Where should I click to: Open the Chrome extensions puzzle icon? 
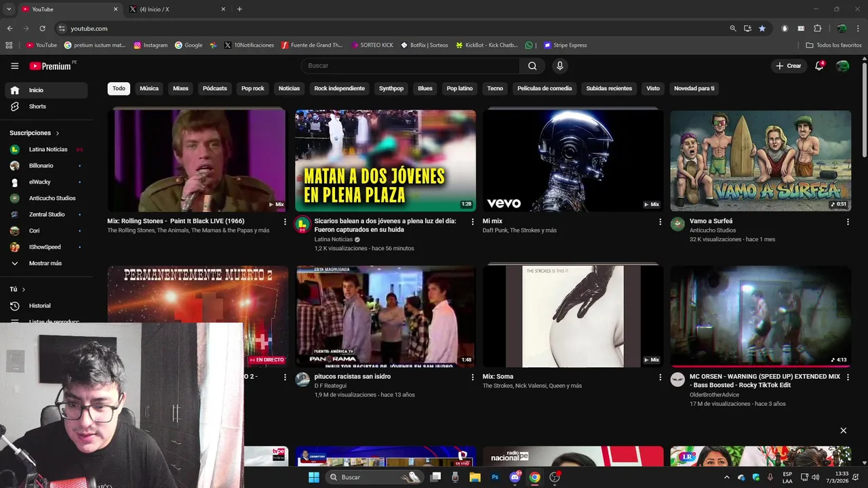[x=817, y=28]
